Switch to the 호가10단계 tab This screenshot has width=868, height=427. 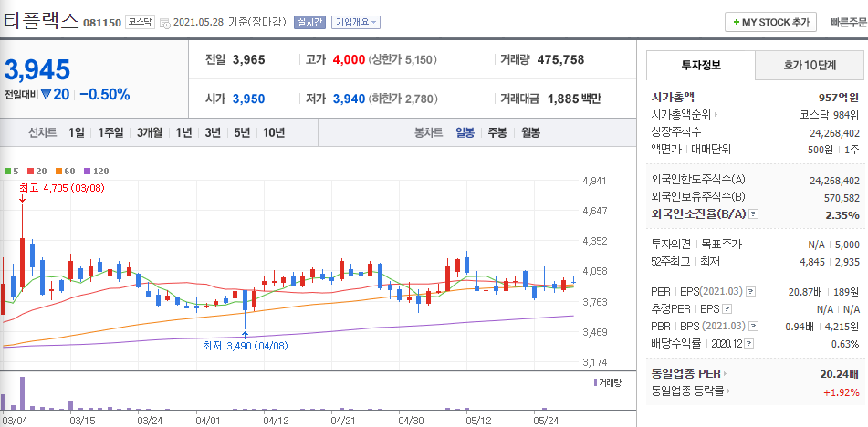tap(810, 65)
